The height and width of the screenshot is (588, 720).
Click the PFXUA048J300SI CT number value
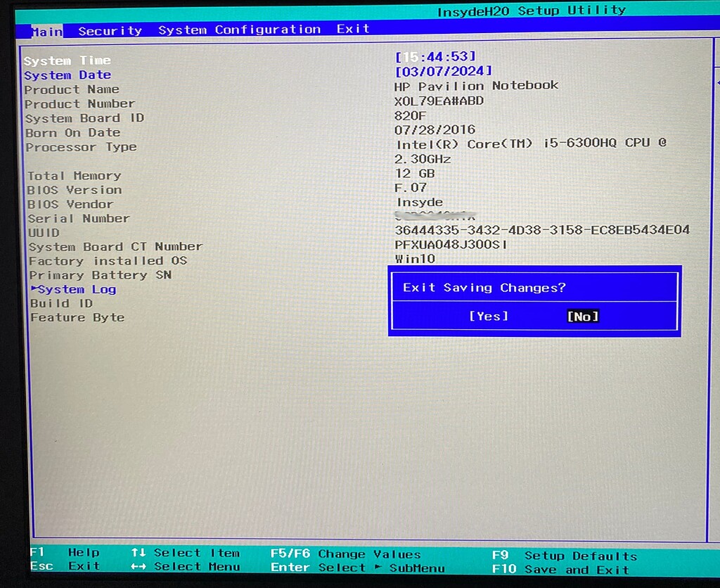point(451,244)
